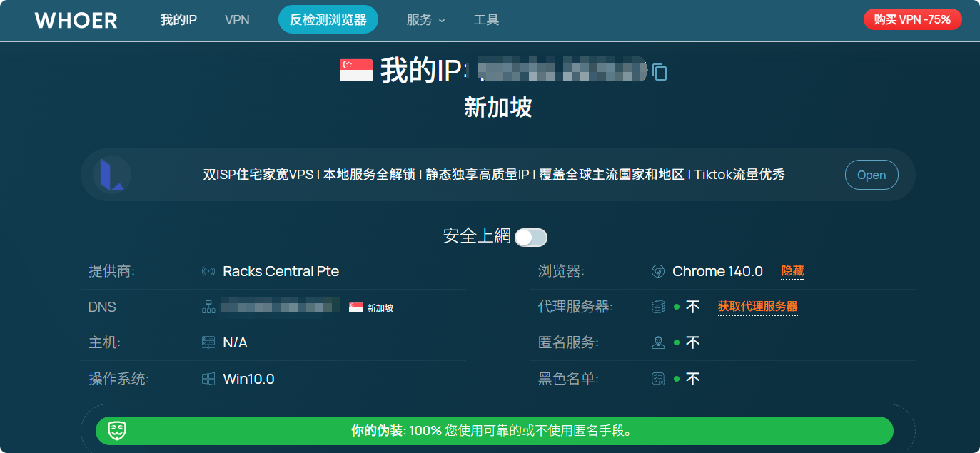This screenshot has width=980, height=453.
Task: Click the blacklist icon in the 黑色名单 row
Action: pyautogui.click(x=658, y=379)
